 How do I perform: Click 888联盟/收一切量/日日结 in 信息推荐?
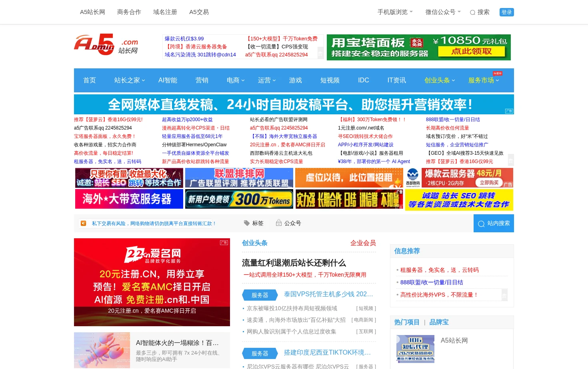coord(432,283)
